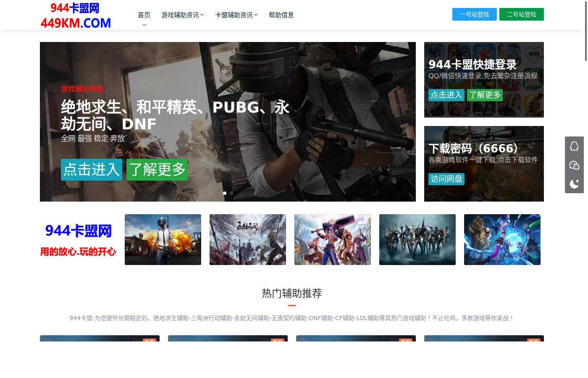This screenshot has height=378, width=588.
Task: Click 点击进入 on the main banner
Action: click(92, 170)
